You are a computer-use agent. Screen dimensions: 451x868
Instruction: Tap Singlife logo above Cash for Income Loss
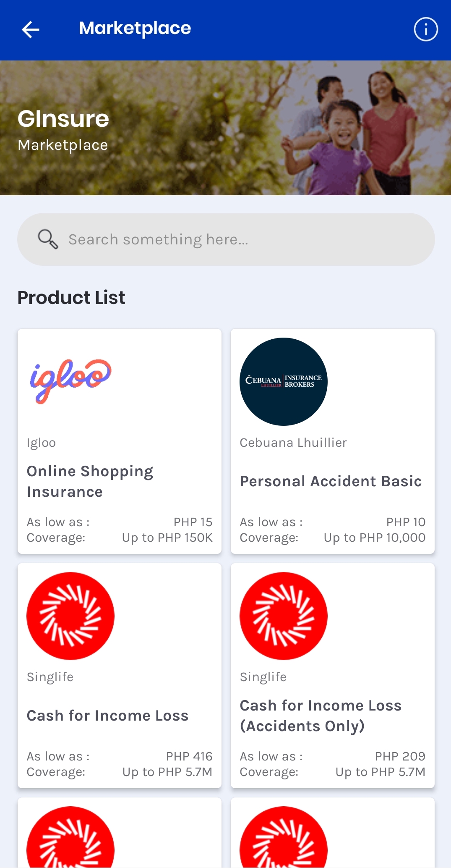(x=70, y=616)
